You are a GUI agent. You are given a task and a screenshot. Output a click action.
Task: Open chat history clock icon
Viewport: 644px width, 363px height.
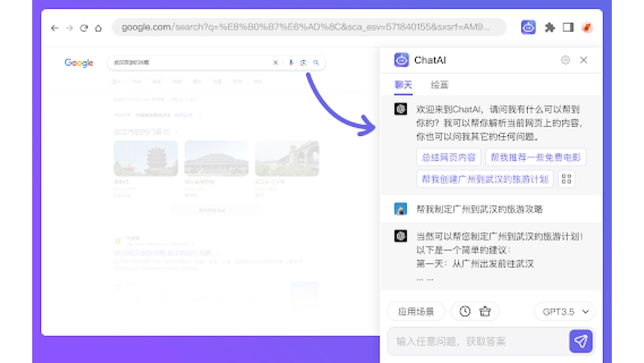pos(465,311)
